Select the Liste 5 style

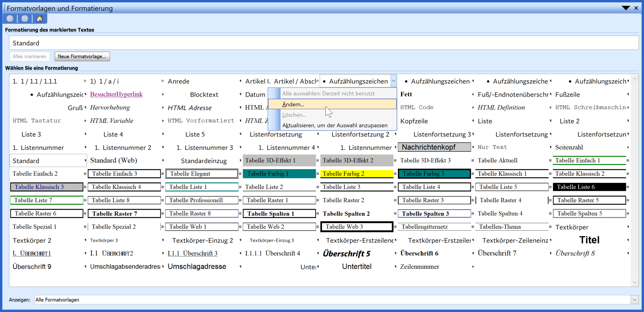pyautogui.click(x=195, y=134)
